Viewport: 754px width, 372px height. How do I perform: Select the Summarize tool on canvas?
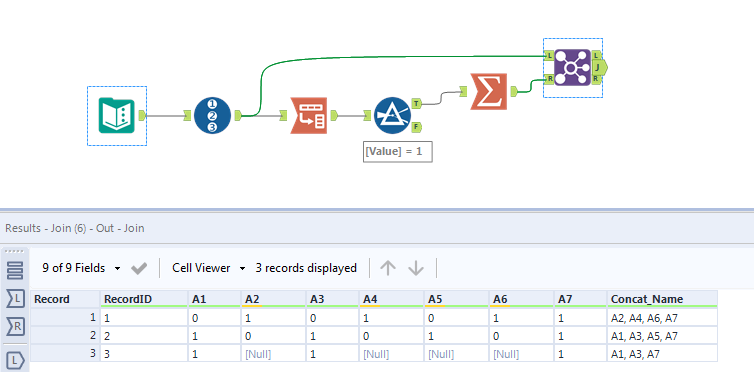click(x=489, y=91)
